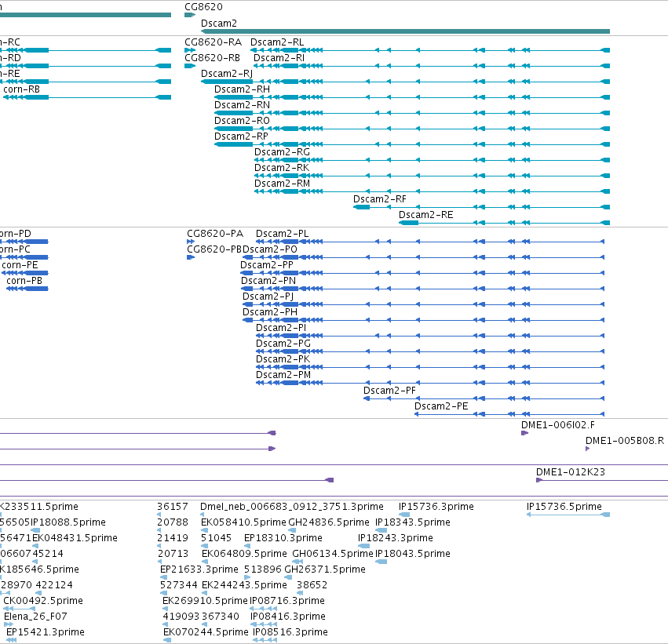
Task: Open transcript label Dscam2-RF
Action: 380,199
